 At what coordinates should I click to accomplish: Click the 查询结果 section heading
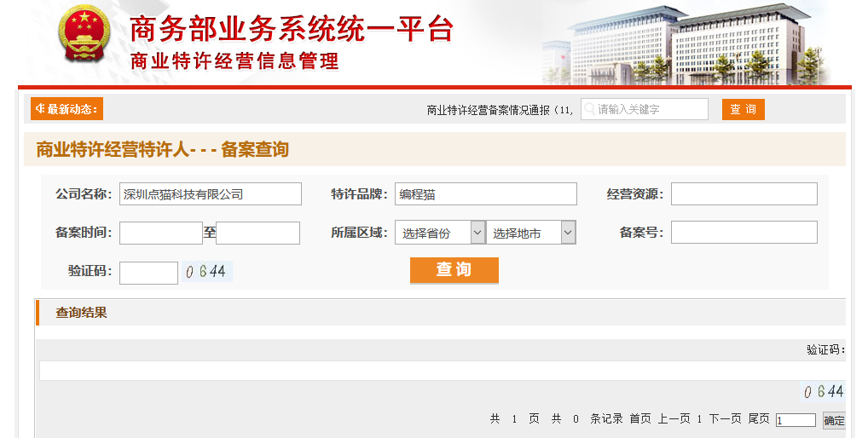(81, 313)
